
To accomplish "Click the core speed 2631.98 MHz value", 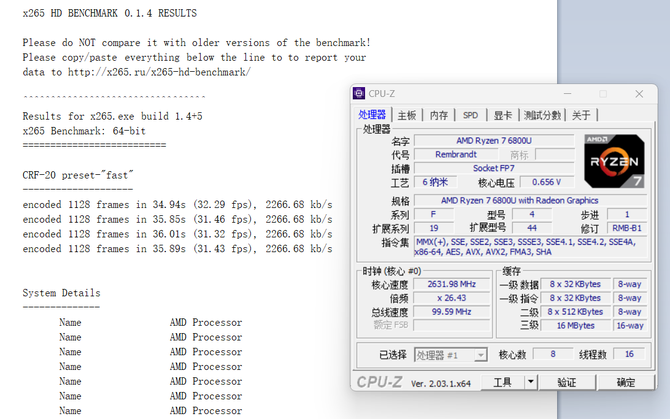I will [452, 284].
